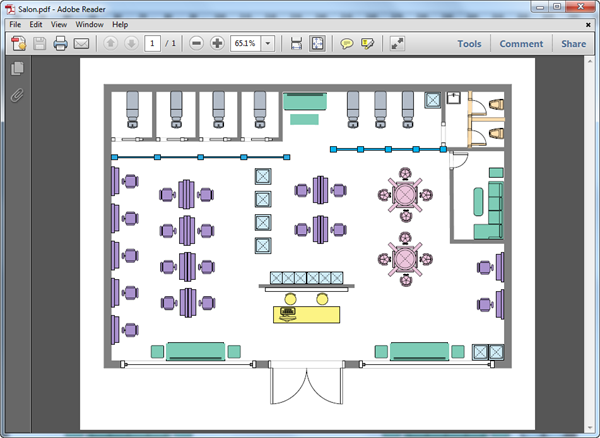Select the fit width scrolling icon
The width and height of the screenshot is (600, 438).
tap(296, 44)
